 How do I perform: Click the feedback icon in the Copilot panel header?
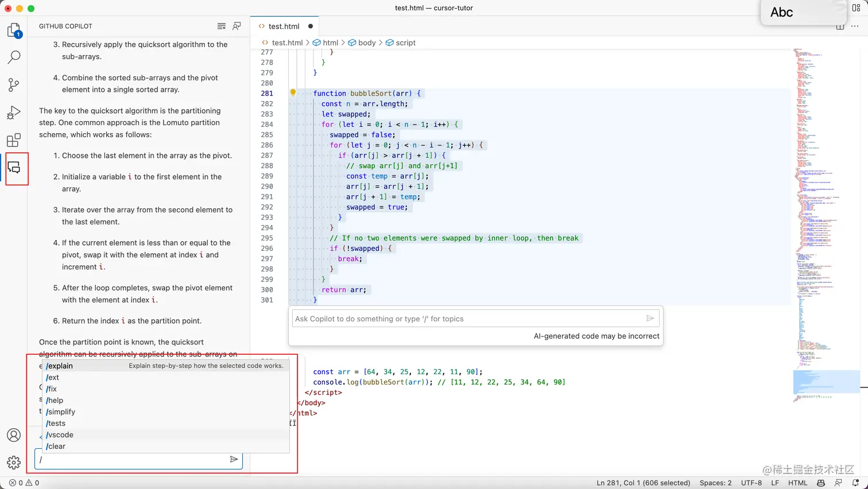tap(237, 26)
